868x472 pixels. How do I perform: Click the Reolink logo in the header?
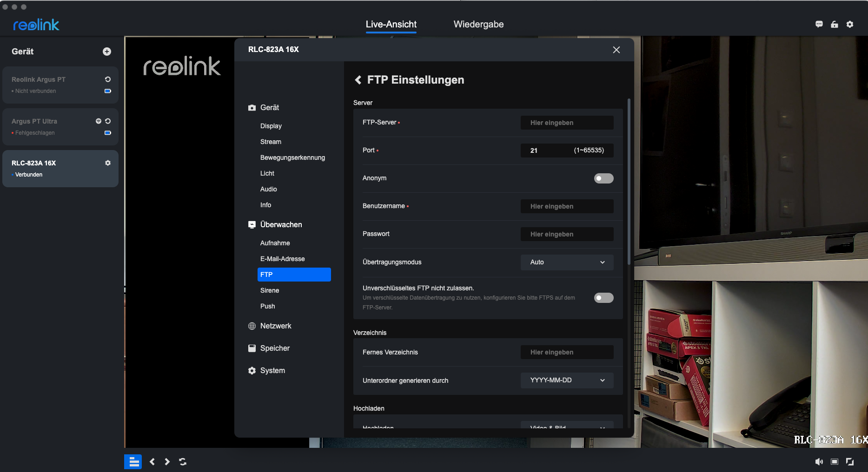point(36,25)
